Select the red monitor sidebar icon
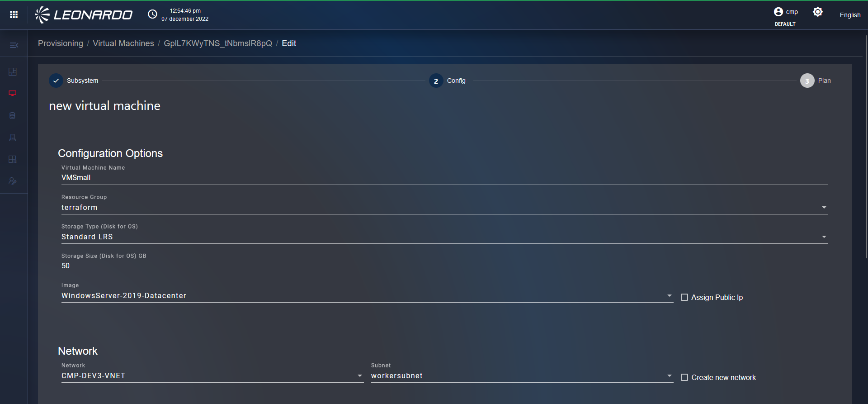The image size is (868, 404). (x=13, y=93)
